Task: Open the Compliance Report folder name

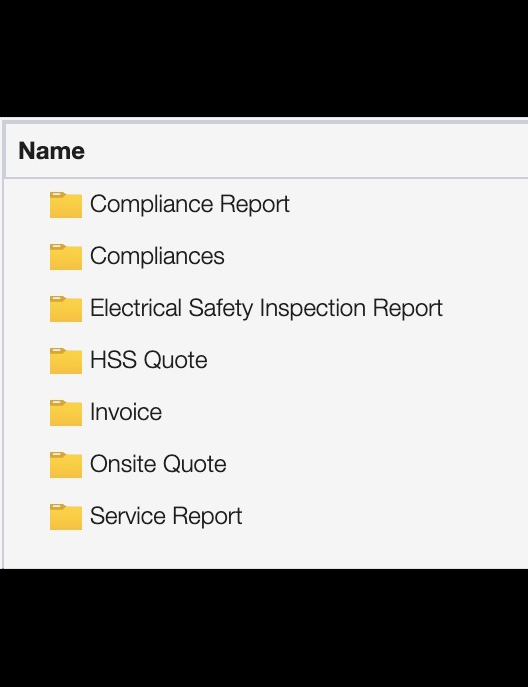Action: pos(190,204)
